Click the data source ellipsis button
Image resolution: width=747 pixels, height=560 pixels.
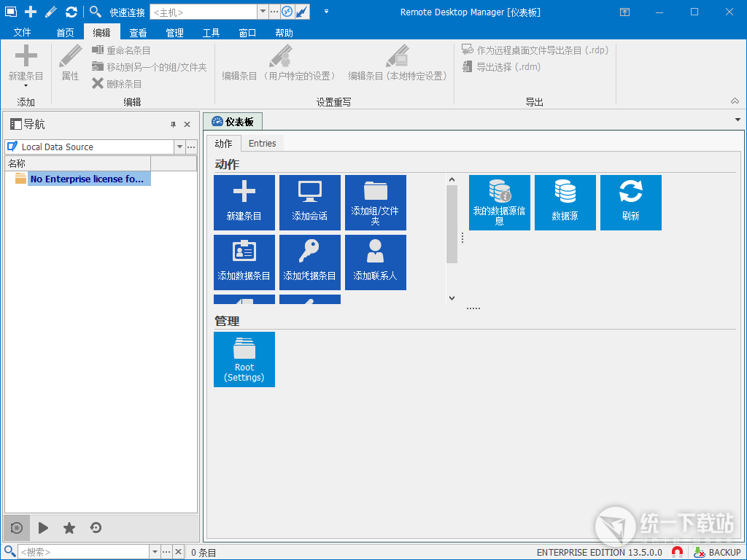click(x=191, y=147)
